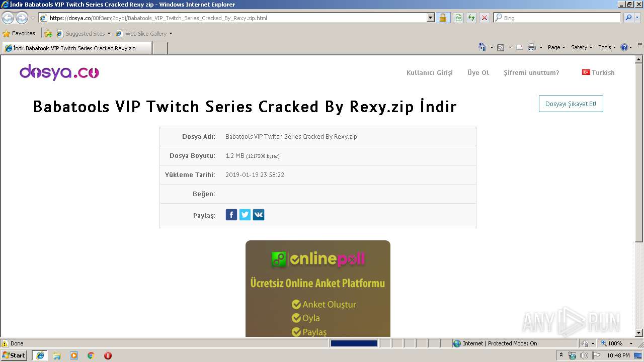
Task: Open the address bar URL dropdown
Action: (431, 18)
